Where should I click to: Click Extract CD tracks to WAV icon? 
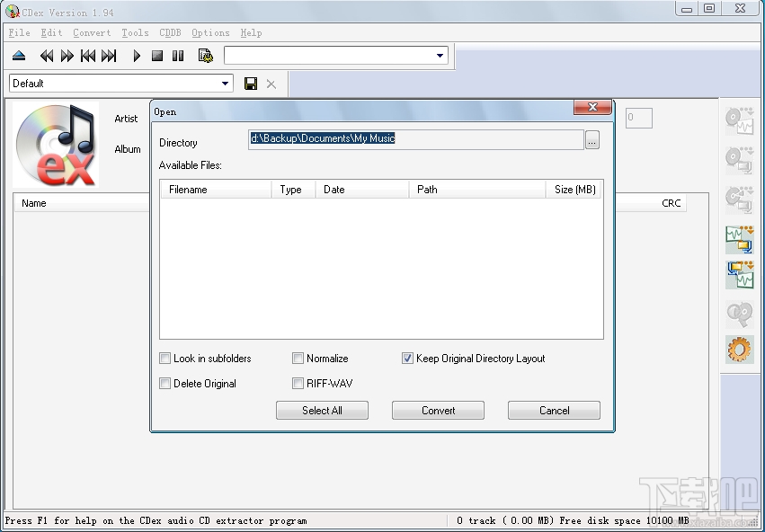tap(740, 120)
